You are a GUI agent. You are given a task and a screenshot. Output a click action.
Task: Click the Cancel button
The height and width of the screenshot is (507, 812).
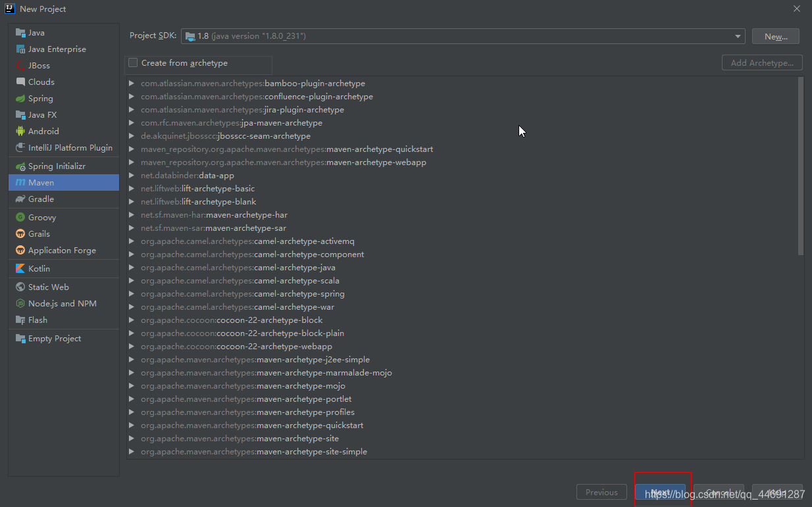719,493
